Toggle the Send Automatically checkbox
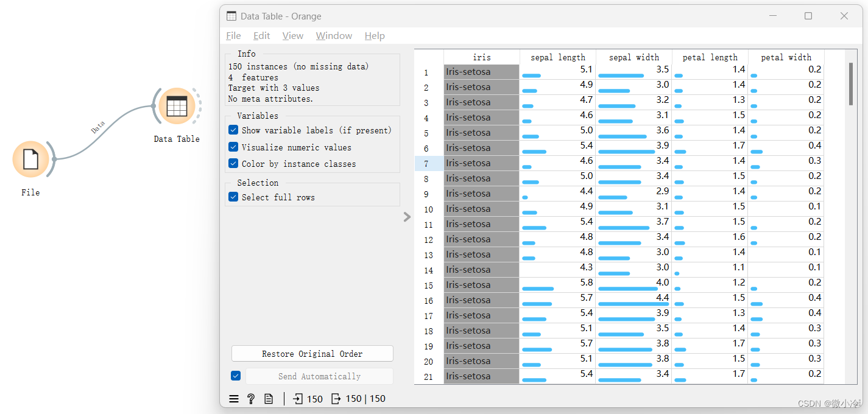This screenshot has width=868, height=414. pos(236,376)
